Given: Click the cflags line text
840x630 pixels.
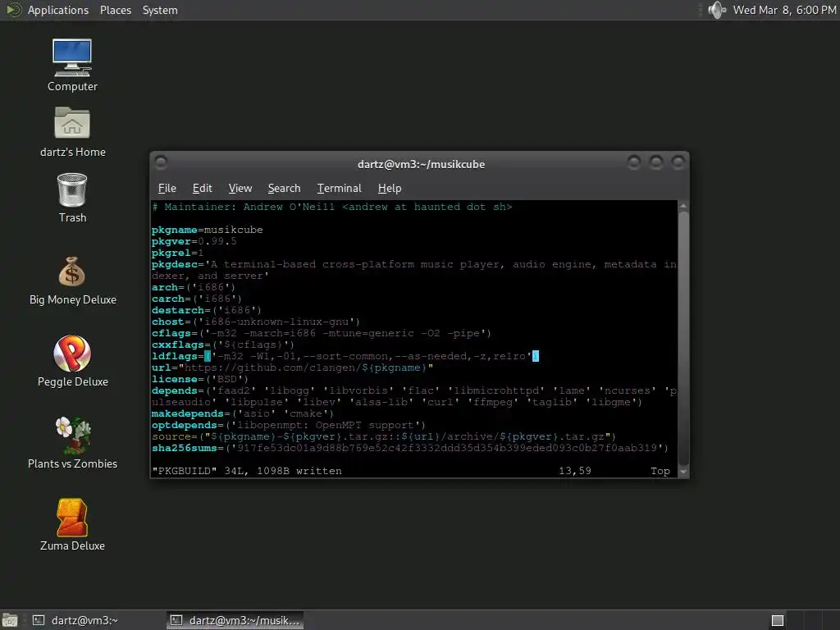Looking at the screenshot, I should pos(322,333).
